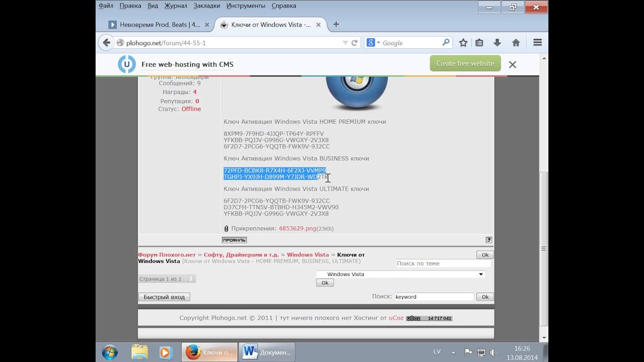Image resolution: width=644 pixels, height=362 pixels.
Task: Click the keyword search input field
Action: [434, 297]
